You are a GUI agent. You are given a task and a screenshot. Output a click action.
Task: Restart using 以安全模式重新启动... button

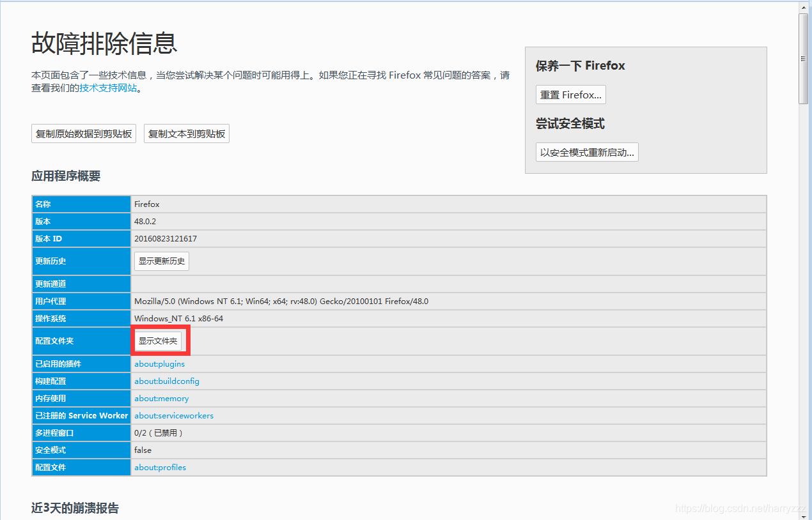(x=587, y=152)
